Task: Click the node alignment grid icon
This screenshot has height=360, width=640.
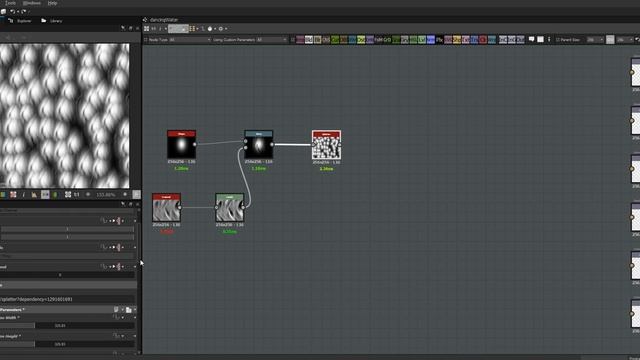Action: coord(192,29)
